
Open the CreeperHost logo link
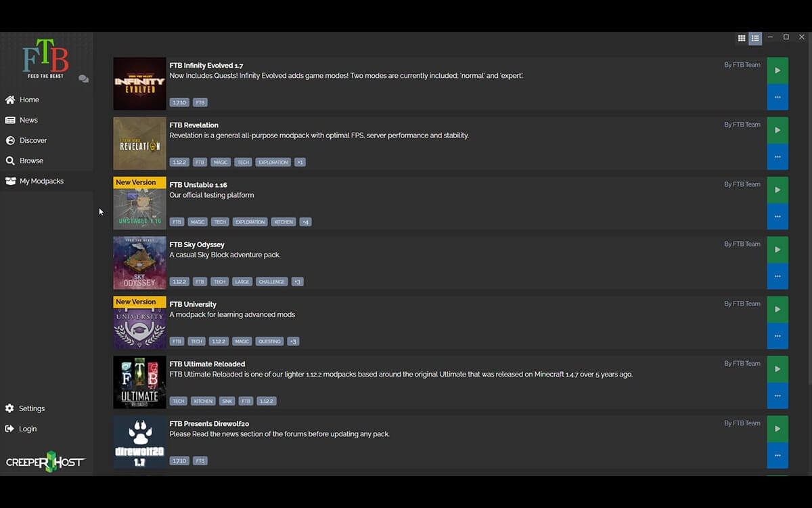pos(45,462)
